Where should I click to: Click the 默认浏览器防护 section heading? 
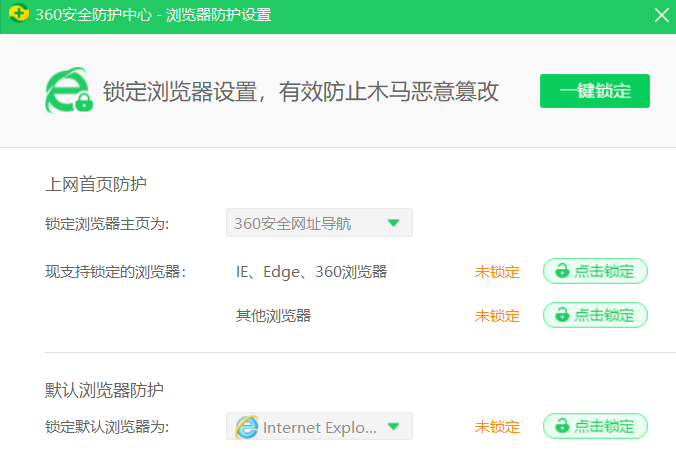pyautogui.click(x=104, y=390)
